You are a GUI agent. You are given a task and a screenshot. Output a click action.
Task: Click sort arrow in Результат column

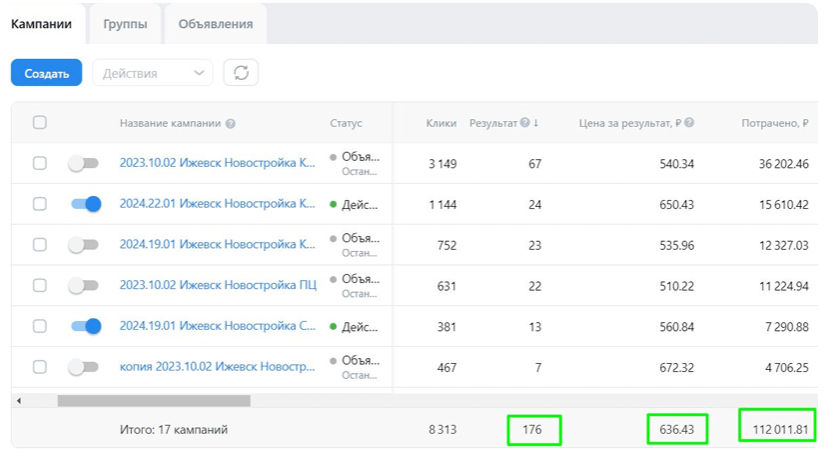[536, 123]
